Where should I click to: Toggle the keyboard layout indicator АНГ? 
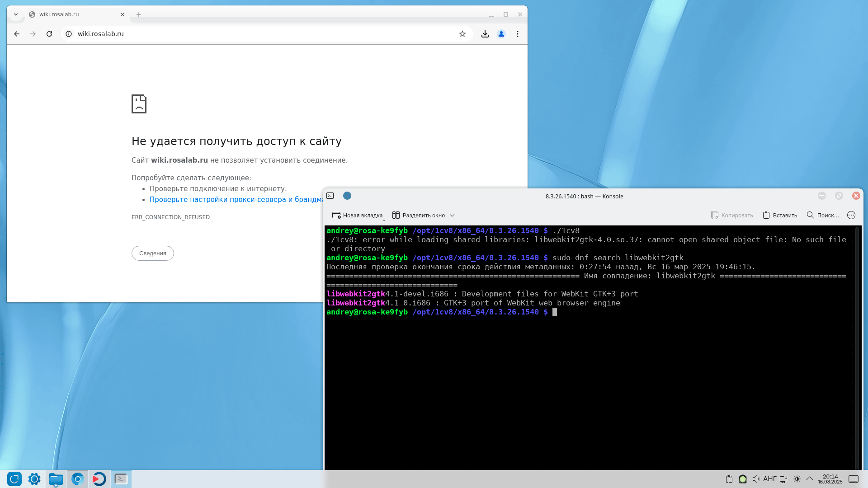click(769, 479)
